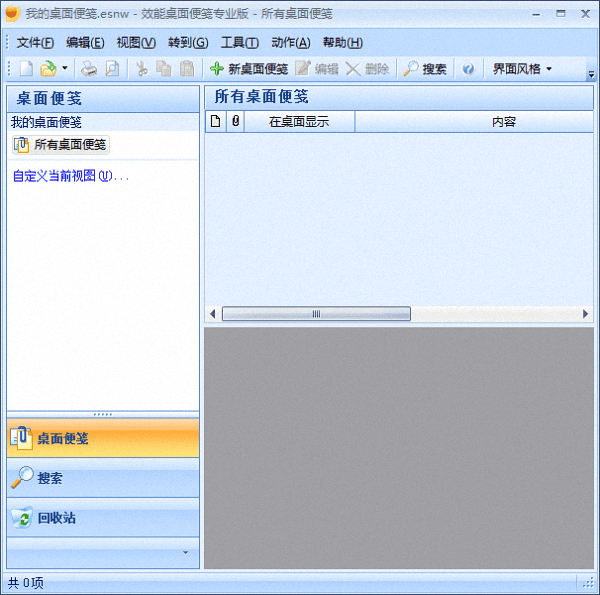Click the navigation pane configure arrow
600x595 pixels.
pos(186,553)
